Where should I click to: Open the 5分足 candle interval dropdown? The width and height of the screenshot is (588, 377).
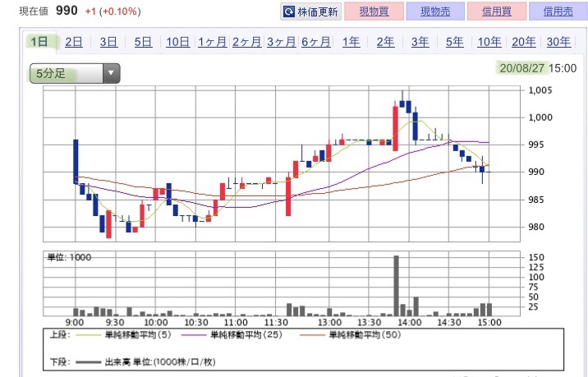click(75, 73)
